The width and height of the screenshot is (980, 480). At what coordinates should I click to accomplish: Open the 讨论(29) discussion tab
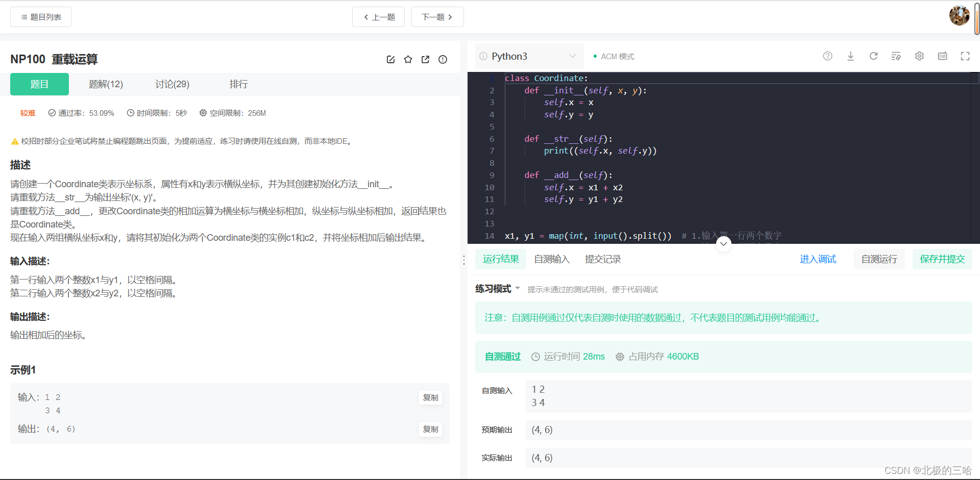(173, 84)
